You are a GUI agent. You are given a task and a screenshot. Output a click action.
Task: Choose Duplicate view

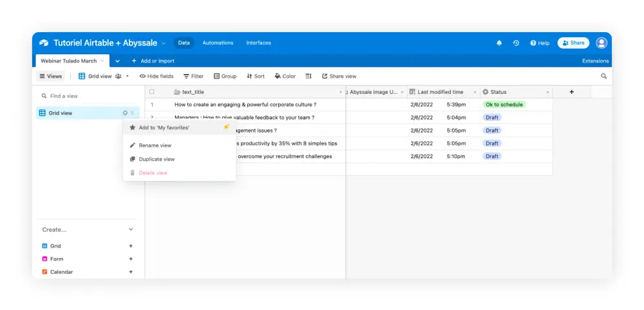tap(179, 159)
